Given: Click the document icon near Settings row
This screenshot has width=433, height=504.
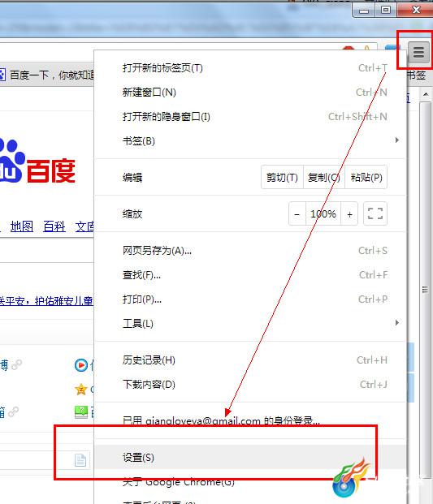Looking at the screenshot, I should point(80,460).
